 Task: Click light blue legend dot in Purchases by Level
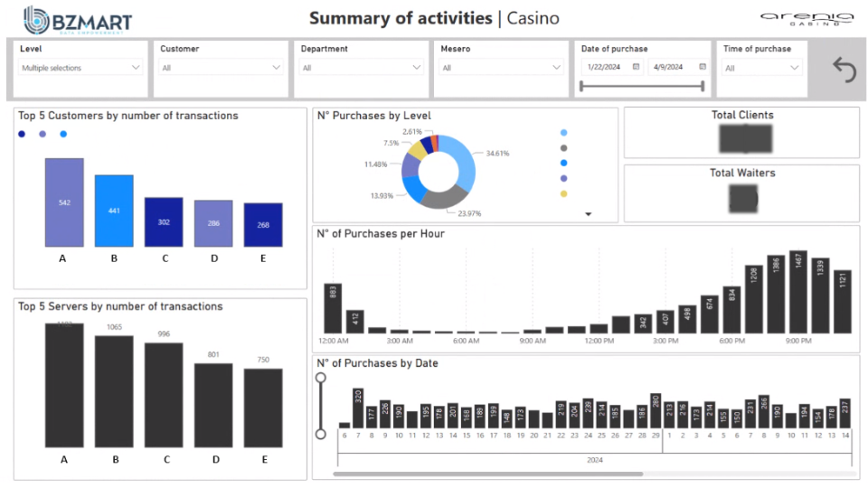tap(563, 133)
